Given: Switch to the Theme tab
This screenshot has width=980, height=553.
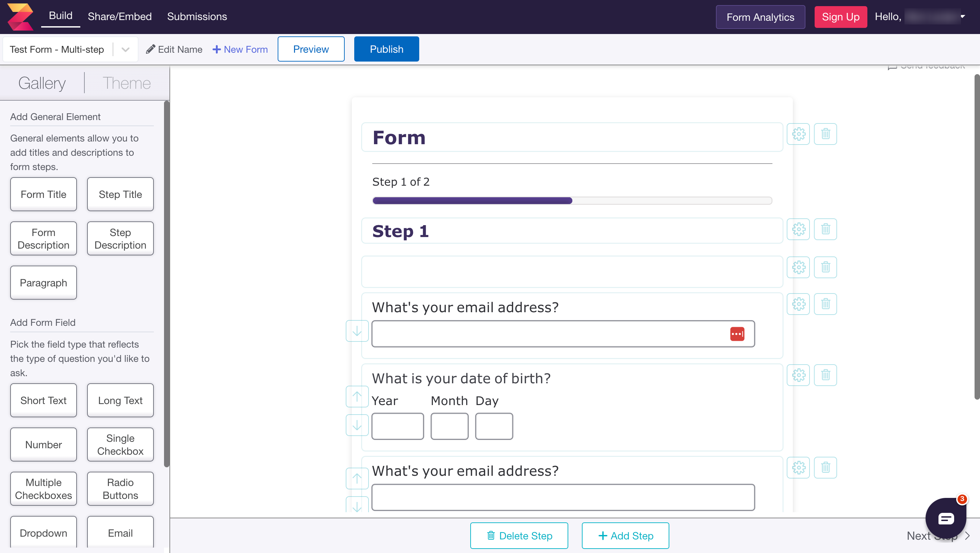Looking at the screenshot, I should tap(127, 83).
